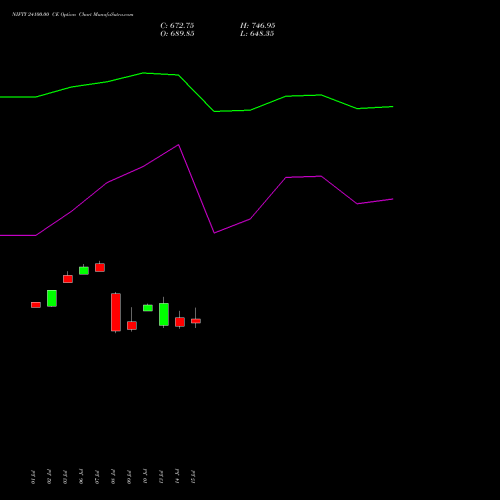Click the magenta indicator line
The height and width of the screenshot is (500, 500).
(197, 190)
